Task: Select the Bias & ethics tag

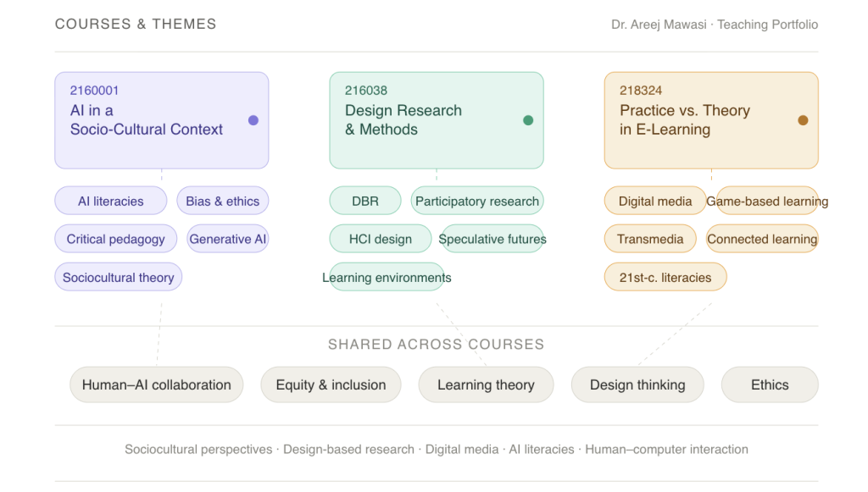Action: [x=223, y=202]
